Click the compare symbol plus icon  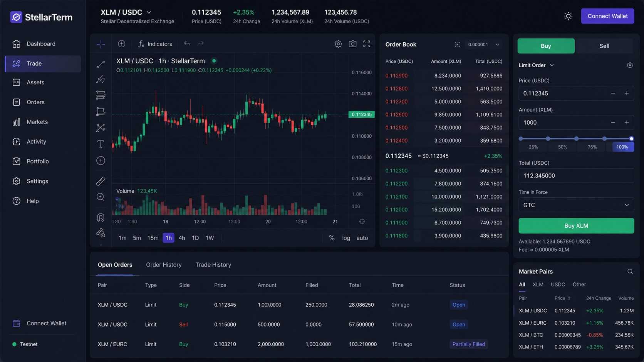point(122,44)
